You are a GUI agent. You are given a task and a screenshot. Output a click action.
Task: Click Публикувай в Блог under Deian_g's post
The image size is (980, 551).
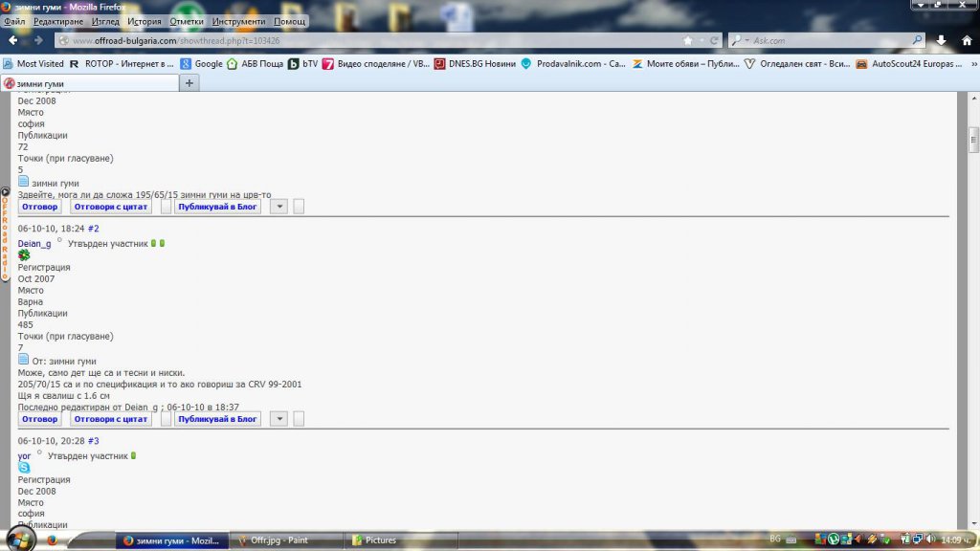(217, 419)
